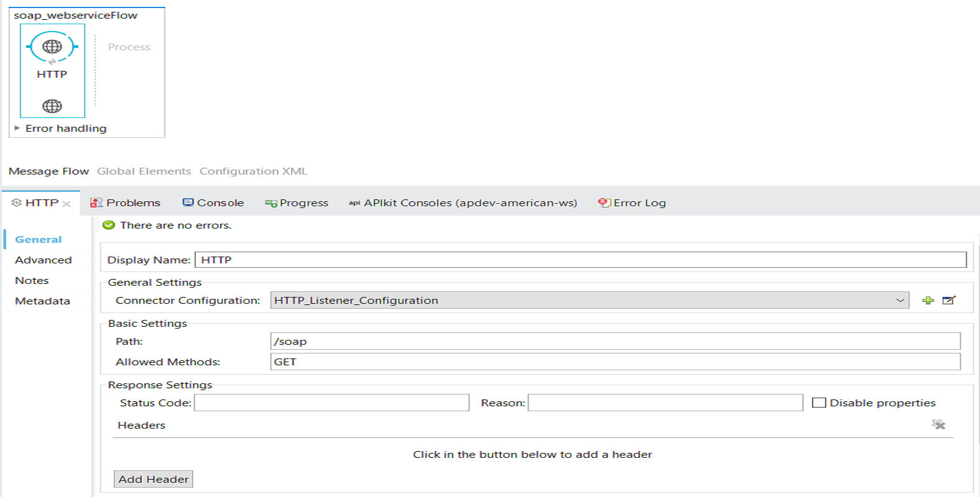Select the Metadata section
This screenshot has width=980, height=497.
[42, 301]
